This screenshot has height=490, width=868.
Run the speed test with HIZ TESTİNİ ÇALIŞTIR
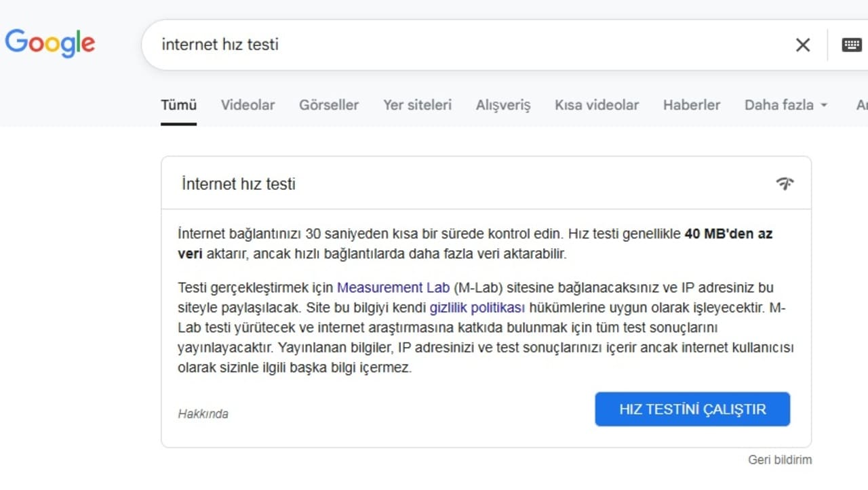coord(692,409)
